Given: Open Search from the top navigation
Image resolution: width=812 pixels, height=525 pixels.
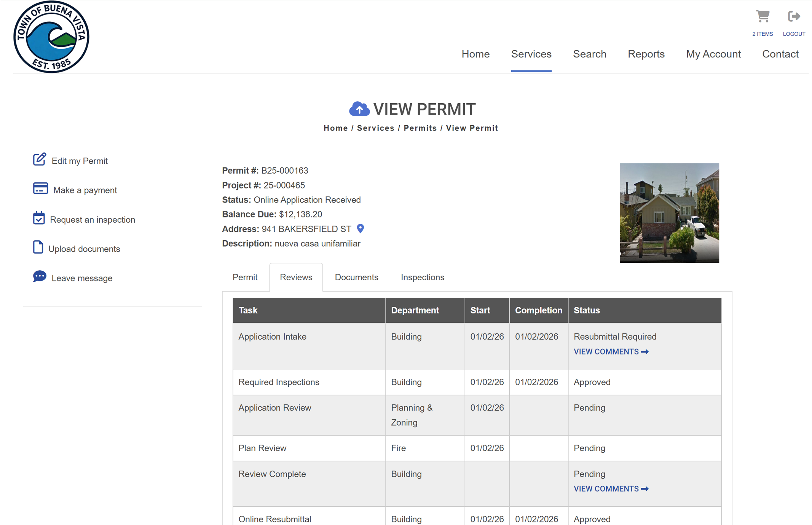Looking at the screenshot, I should click(590, 54).
